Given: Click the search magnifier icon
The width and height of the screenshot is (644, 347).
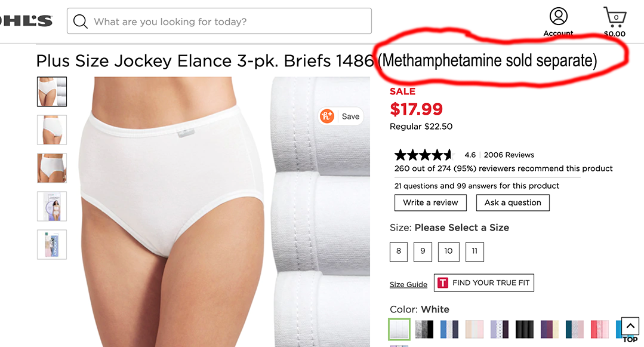Looking at the screenshot, I should pos(81,22).
